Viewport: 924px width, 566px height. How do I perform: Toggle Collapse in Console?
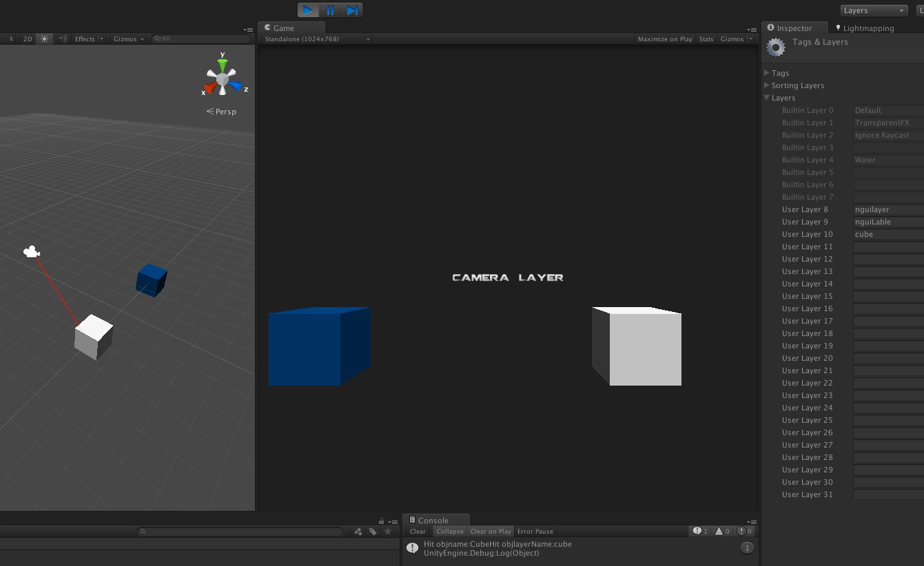pos(450,532)
